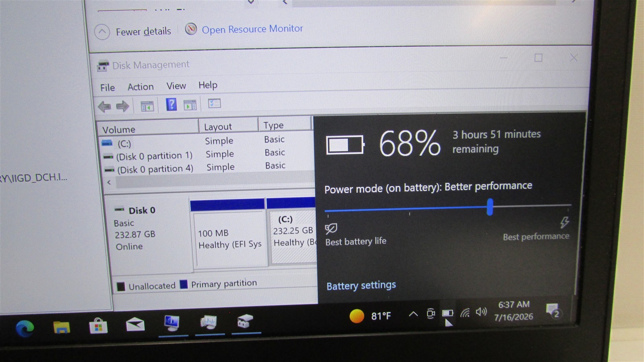This screenshot has width=644, height=362.
Task: Open Microsoft Store from taskbar
Action: [98, 326]
